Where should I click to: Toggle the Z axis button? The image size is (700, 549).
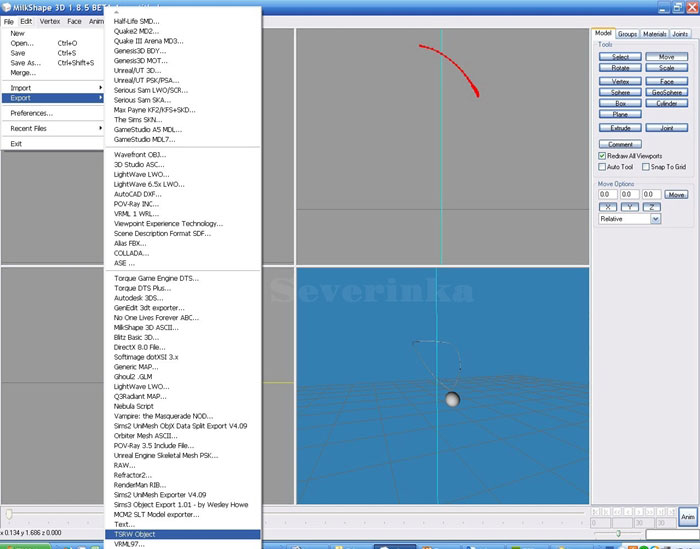(652, 206)
